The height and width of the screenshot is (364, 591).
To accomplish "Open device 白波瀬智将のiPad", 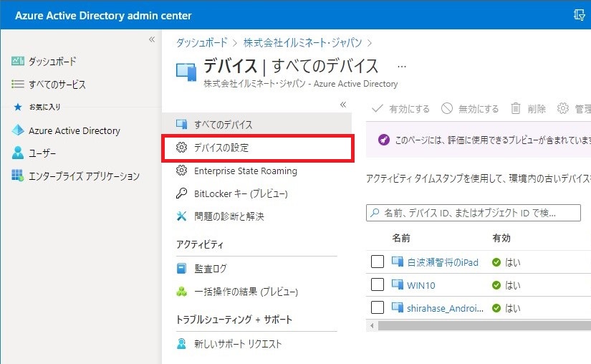I will [x=443, y=263].
